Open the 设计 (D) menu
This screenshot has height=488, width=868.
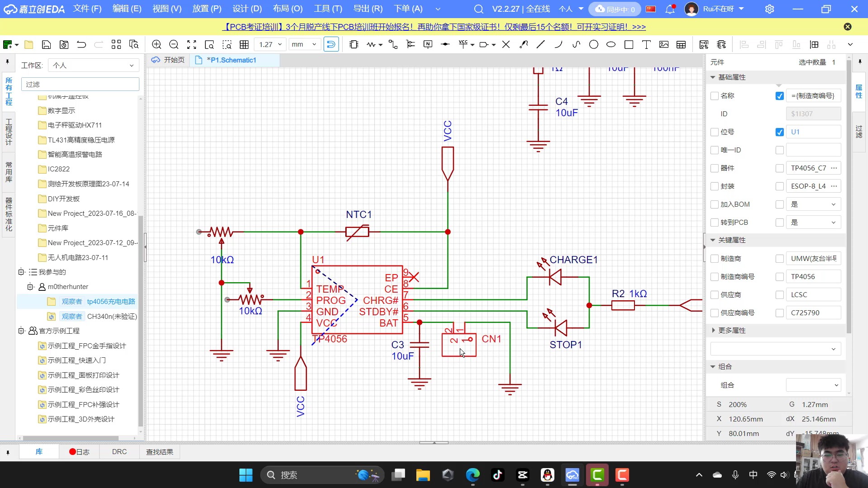coord(247,9)
